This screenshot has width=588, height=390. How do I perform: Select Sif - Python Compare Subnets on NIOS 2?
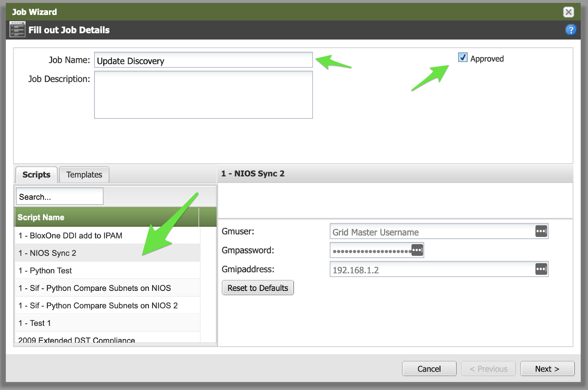point(98,306)
